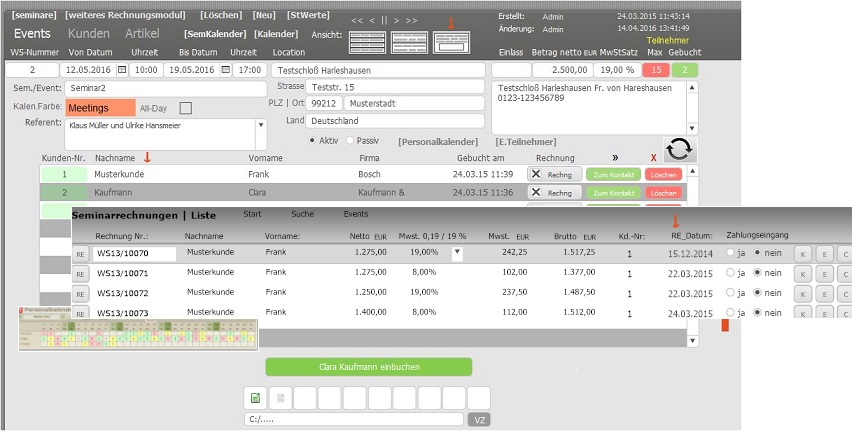This screenshot has width=852, height=431.
Task: Tick the All-Day checkbox
Action: [186, 108]
